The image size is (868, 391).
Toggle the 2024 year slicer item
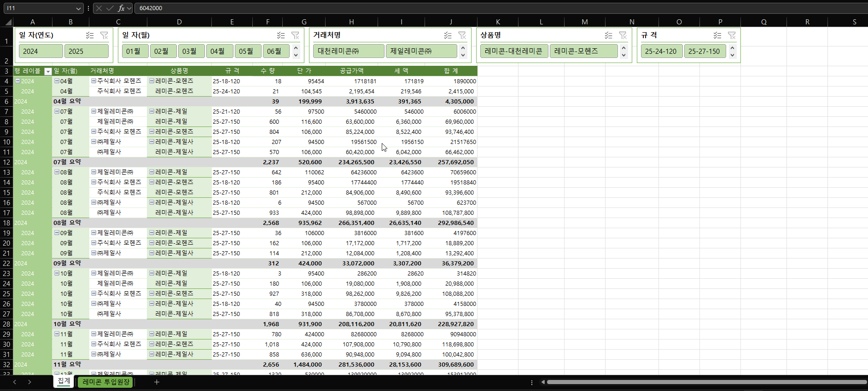click(x=41, y=51)
